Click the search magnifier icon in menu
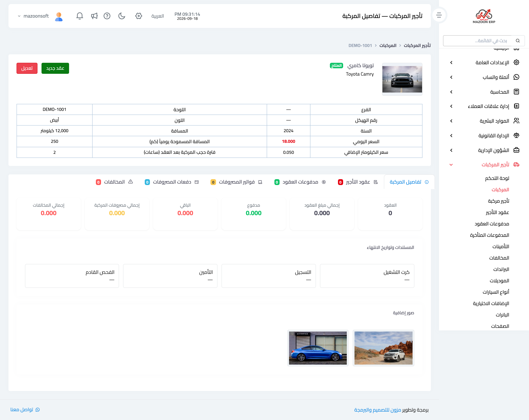The image size is (529, 420). point(518,41)
